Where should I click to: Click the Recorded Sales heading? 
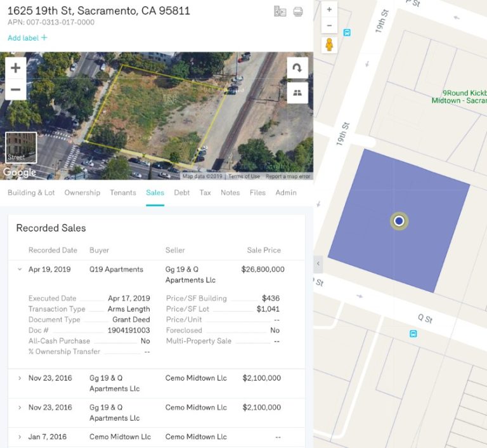tap(51, 228)
